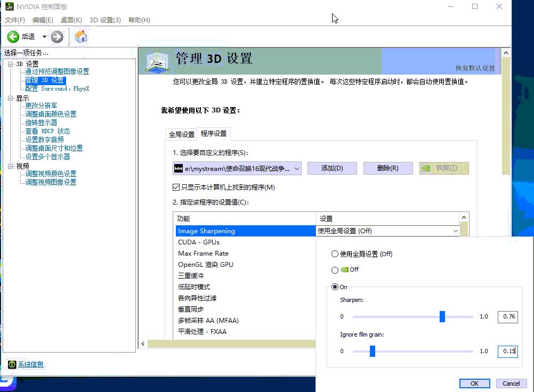
Task: Click the 恢复(T) button
Action: pyautogui.click(x=444, y=168)
